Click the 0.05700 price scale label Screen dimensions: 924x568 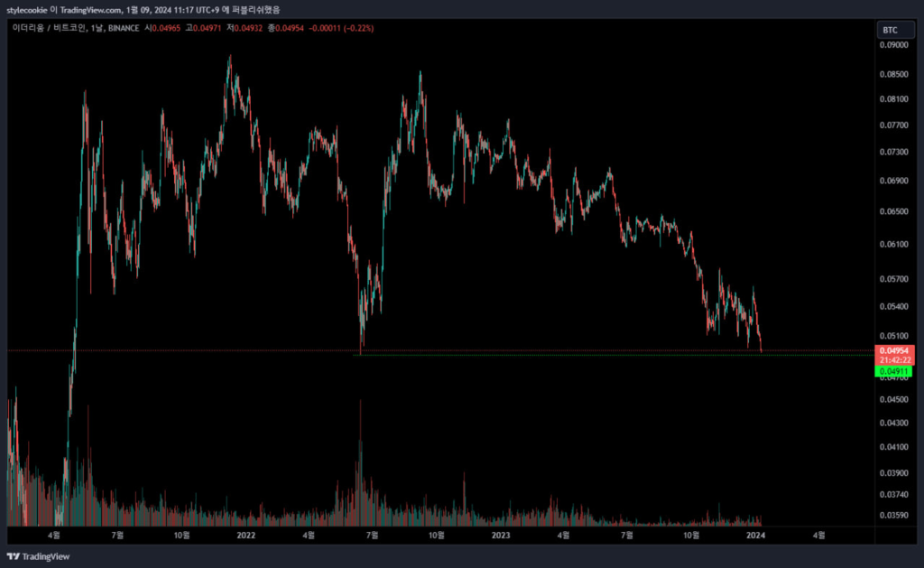tap(893, 279)
